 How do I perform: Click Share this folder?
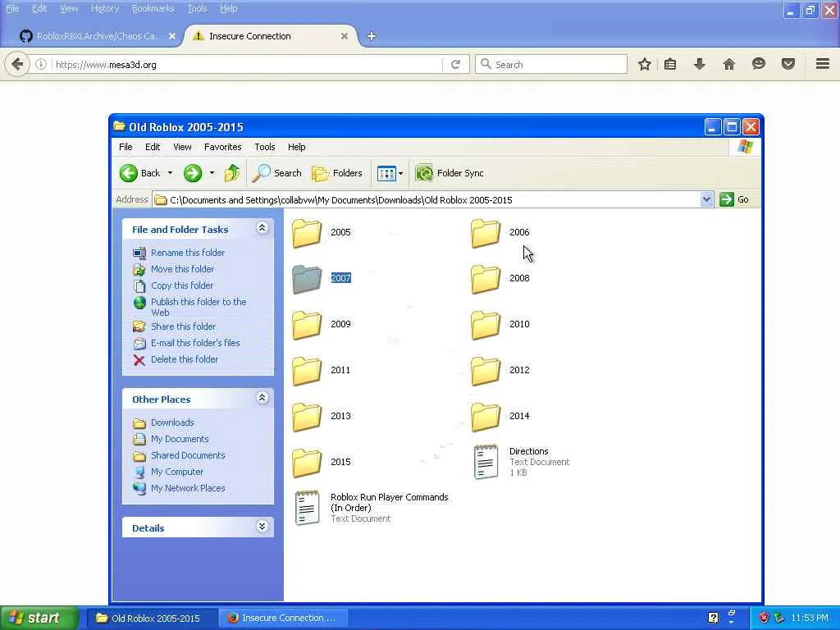pyautogui.click(x=183, y=326)
